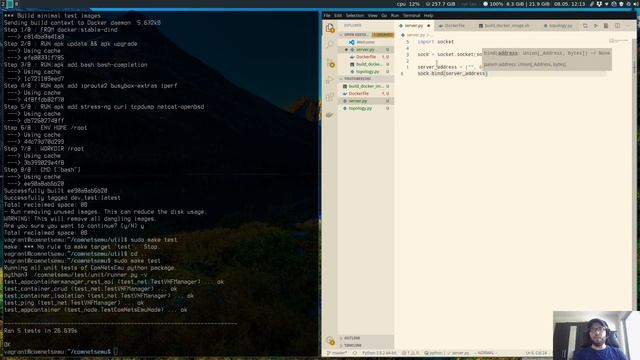Click the clipboard pen icon in the system tray

pos(591,4)
